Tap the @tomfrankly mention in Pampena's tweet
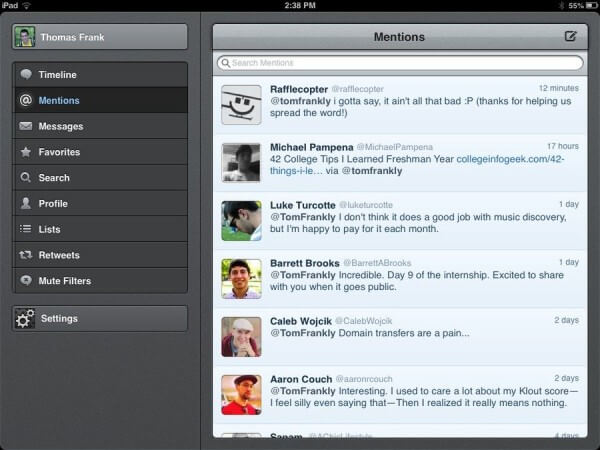 click(x=372, y=171)
